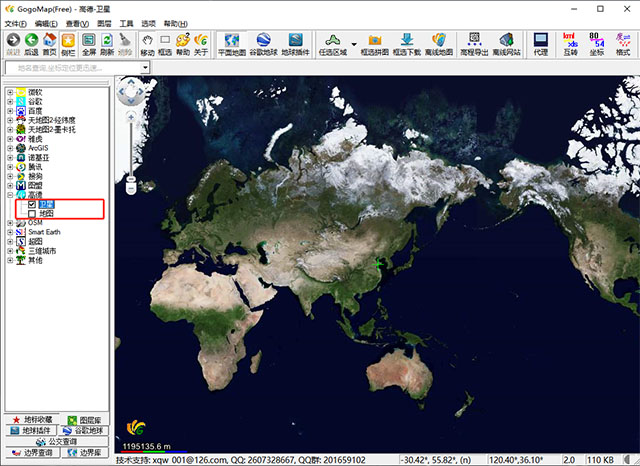The height and width of the screenshot is (466, 640).
Task: Click the 平面地图 flat map toolbar icon
Action: pos(232,43)
